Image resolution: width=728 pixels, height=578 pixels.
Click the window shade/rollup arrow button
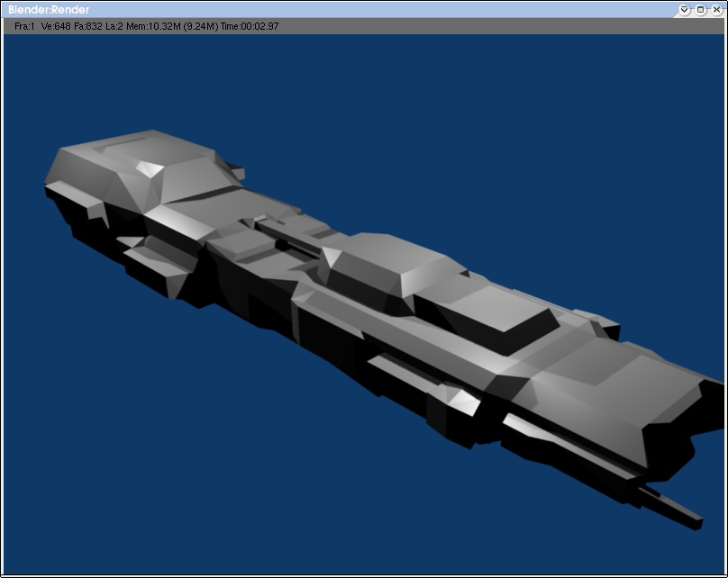click(x=685, y=10)
